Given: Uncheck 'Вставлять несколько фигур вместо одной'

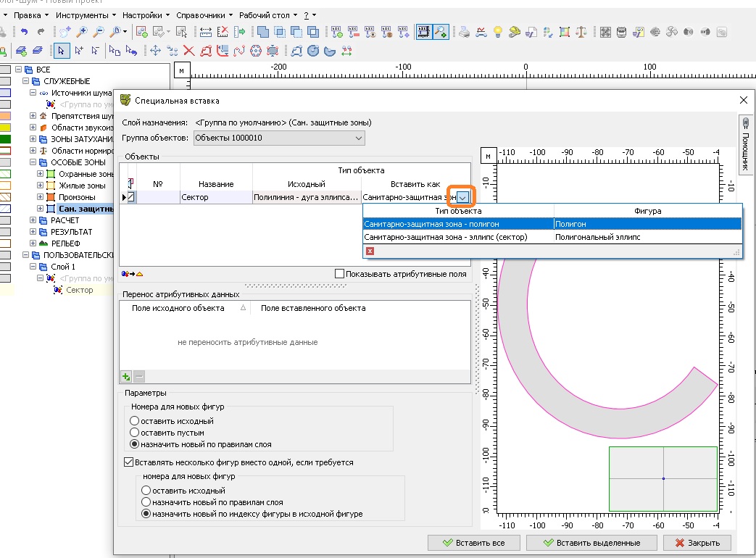Looking at the screenshot, I should coord(129,462).
